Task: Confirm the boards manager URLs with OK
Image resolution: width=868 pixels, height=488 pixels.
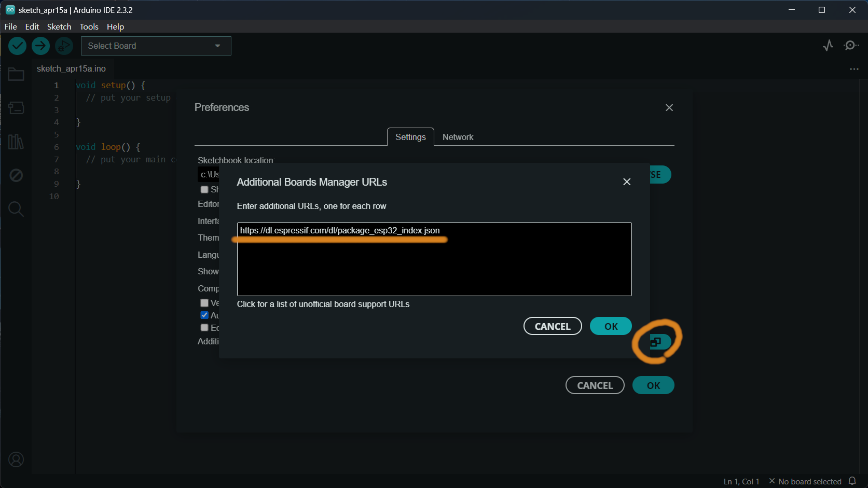Action: [x=610, y=326]
